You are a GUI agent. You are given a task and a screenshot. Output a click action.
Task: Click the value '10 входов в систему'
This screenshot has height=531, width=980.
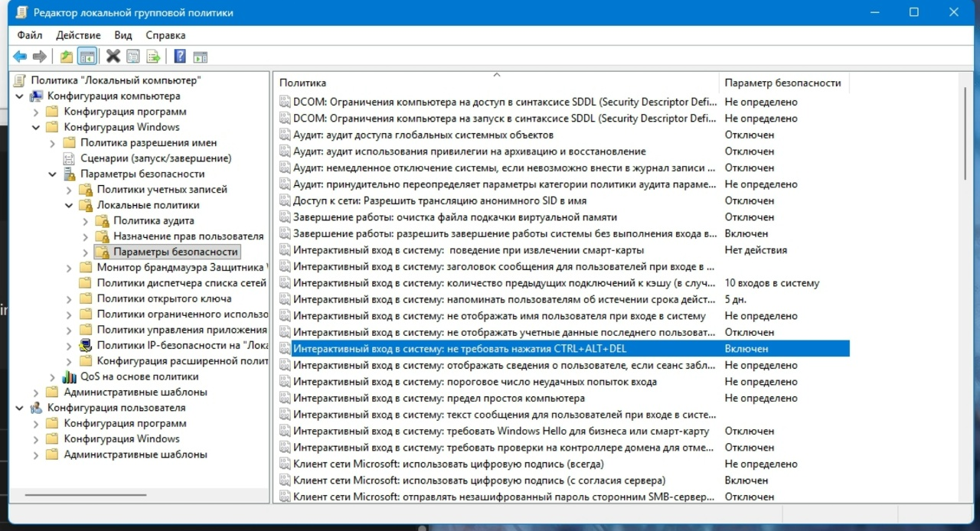click(772, 283)
